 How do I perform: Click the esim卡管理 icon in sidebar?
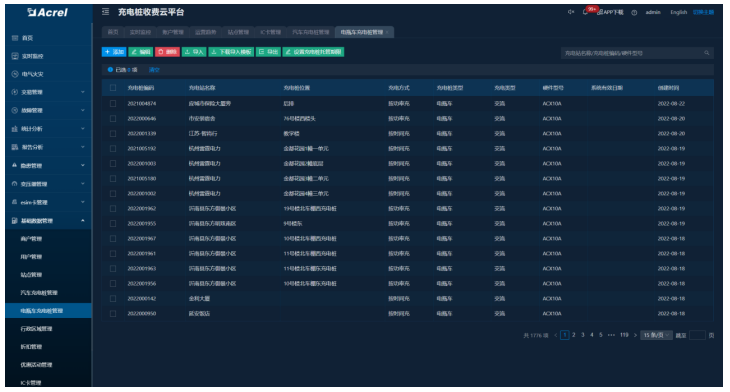coord(15,202)
